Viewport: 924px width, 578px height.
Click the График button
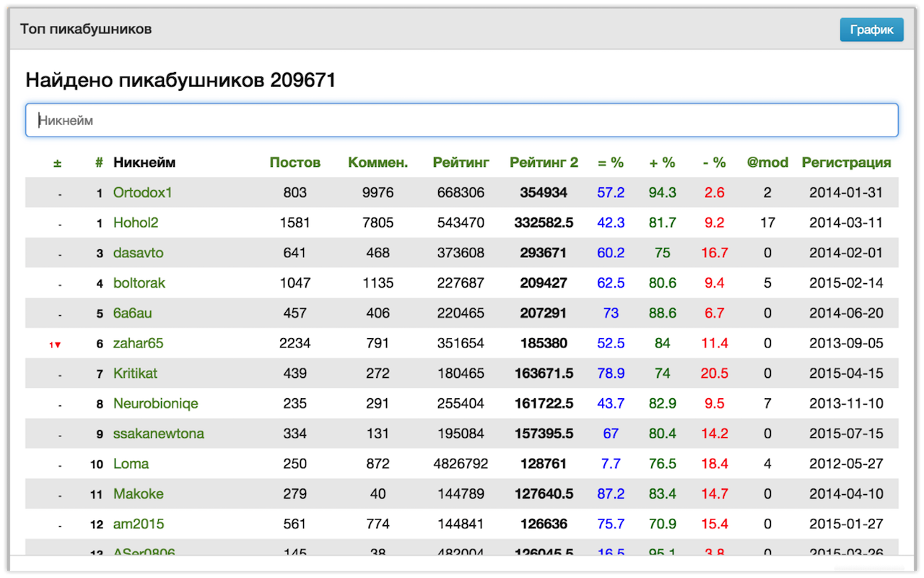(x=871, y=30)
